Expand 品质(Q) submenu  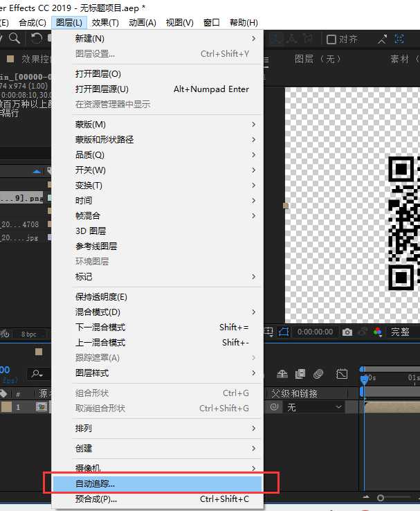tap(158, 155)
